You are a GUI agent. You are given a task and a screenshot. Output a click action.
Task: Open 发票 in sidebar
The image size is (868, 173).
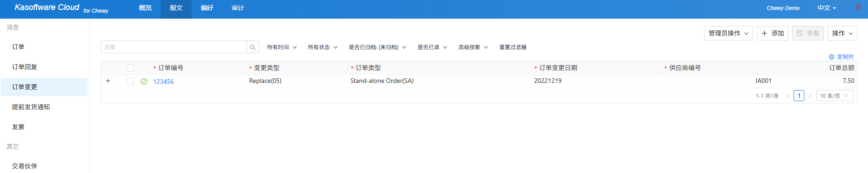(44, 127)
